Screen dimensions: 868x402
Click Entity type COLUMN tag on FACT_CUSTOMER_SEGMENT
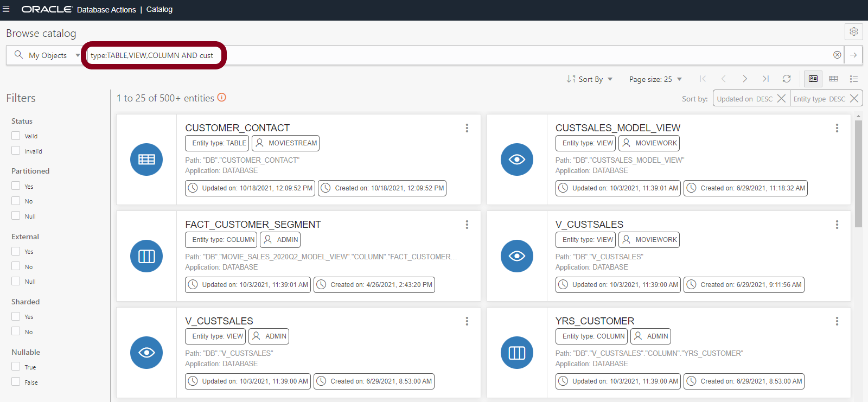tap(221, 240)
